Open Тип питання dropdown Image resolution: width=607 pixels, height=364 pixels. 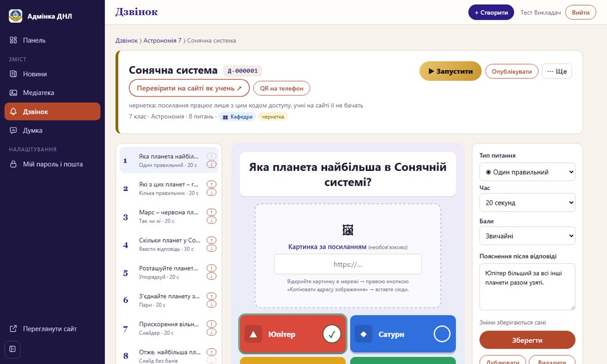(x=527, y=172)
